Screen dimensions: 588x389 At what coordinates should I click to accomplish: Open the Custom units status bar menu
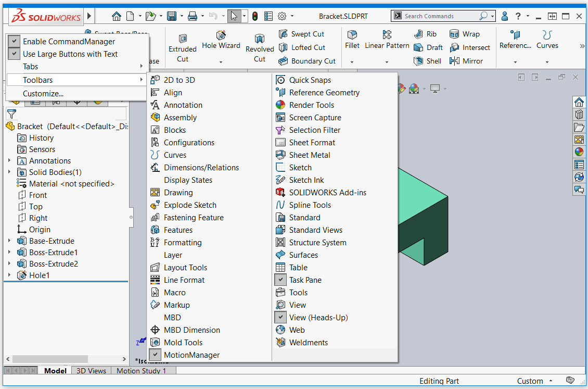tap(534, 381)
